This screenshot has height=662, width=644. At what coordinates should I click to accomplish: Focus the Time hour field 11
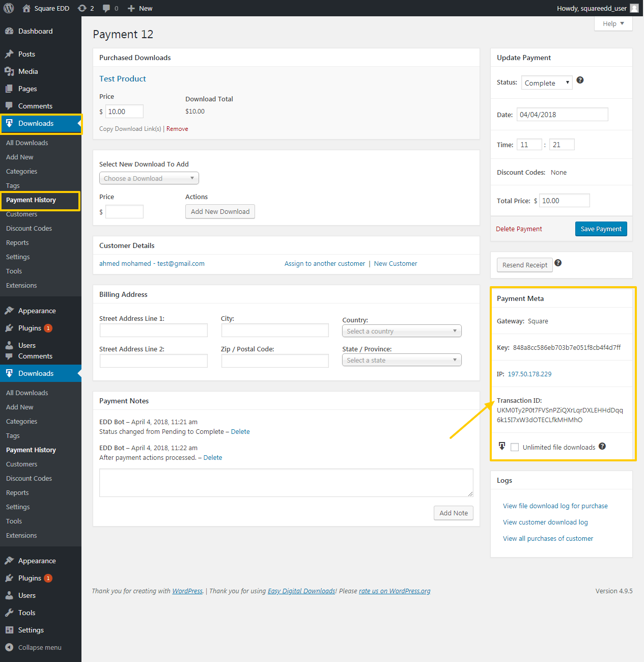coord(529,145)
